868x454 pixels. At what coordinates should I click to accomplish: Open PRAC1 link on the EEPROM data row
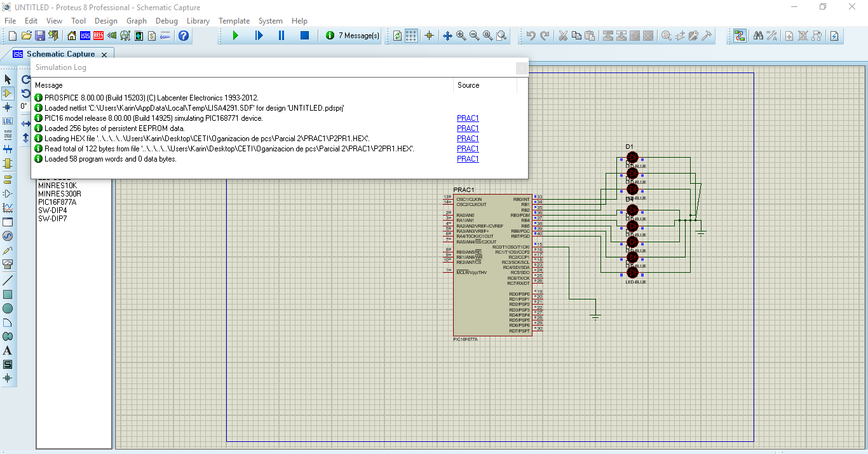point(468,128)
